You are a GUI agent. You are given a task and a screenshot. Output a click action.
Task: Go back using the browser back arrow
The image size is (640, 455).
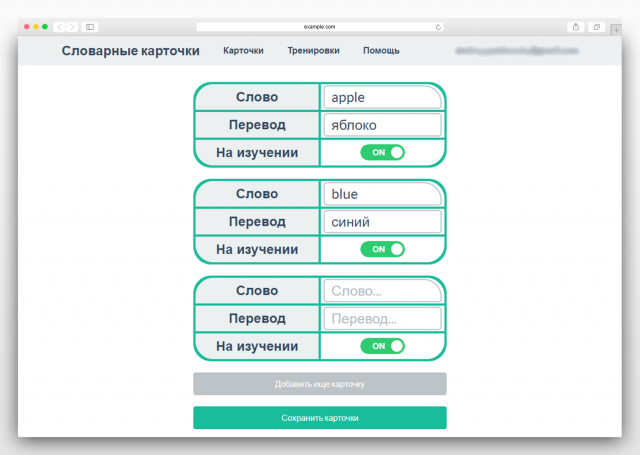point(60,27)
